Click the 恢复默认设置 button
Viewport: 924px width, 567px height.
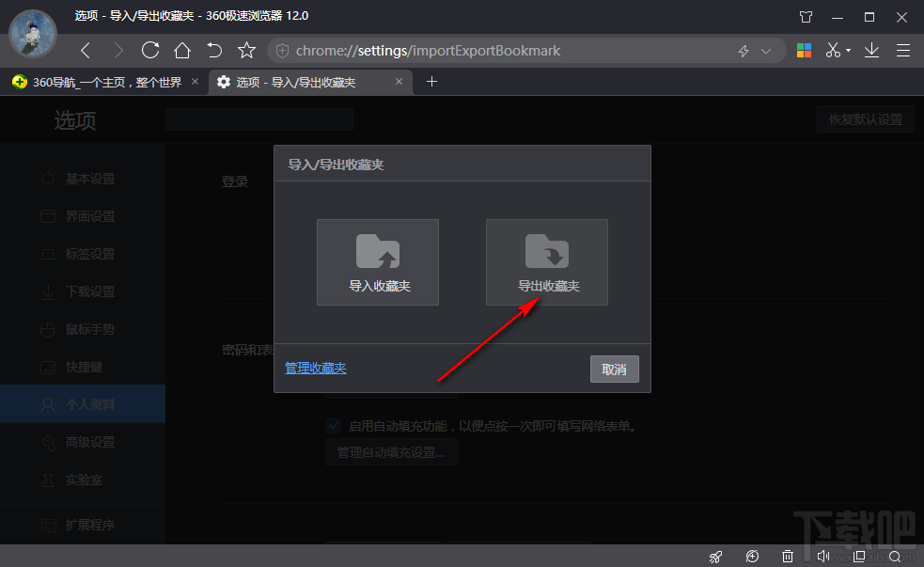865,119
